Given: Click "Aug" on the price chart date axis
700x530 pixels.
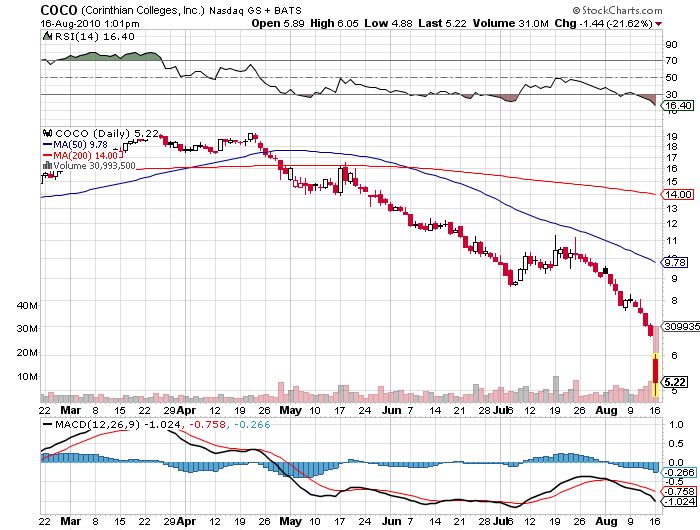Looking at the screenshot, I should tap(606, 410).
